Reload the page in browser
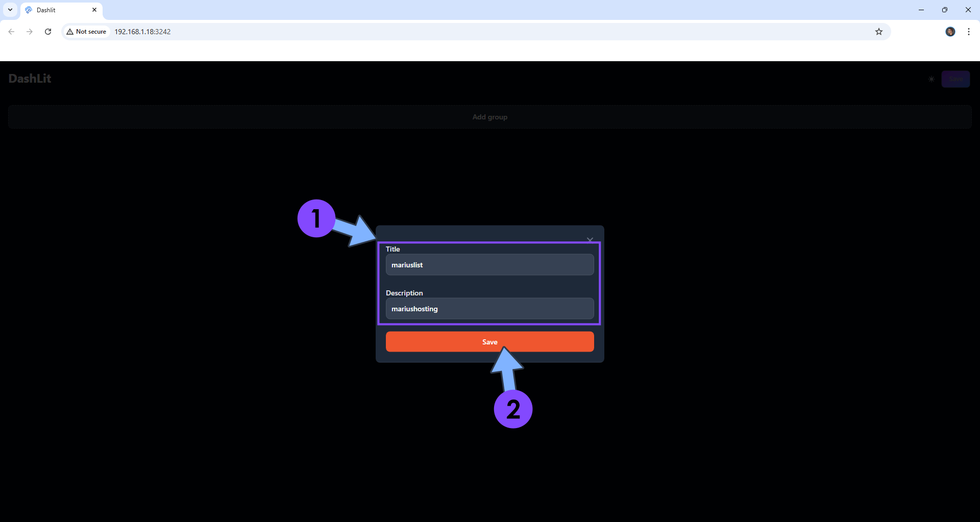The height and width of the screenshot is (522, 980). 48,32
